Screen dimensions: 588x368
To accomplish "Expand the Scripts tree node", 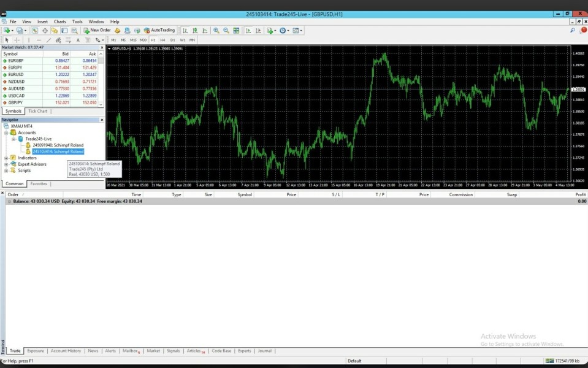I will coord(6,171).
